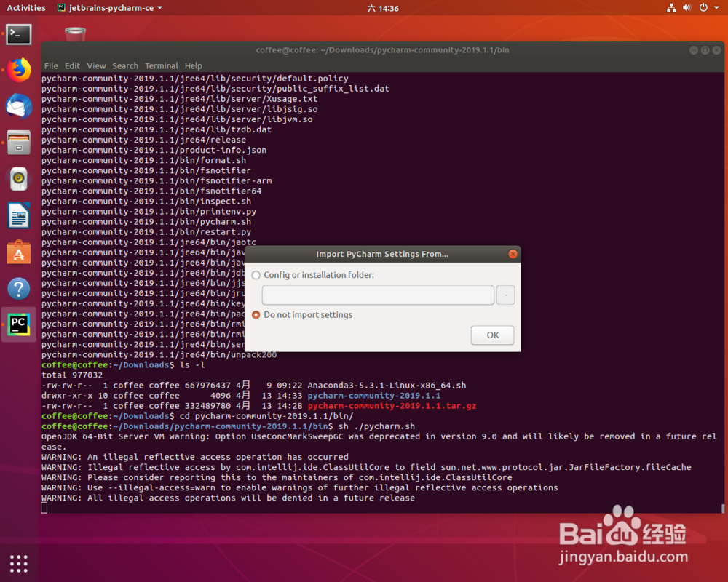This screenshot has height=582, width=728.
Task: Open the network status indicator
Action: pos(671,8)
